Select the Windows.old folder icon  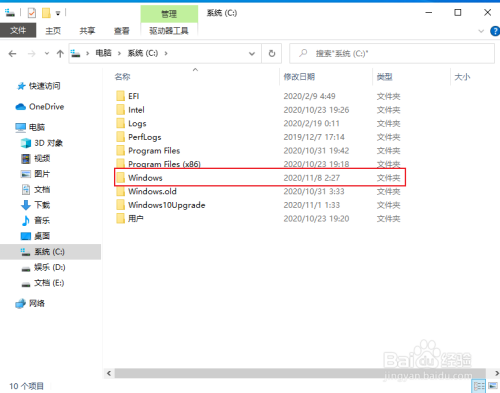click(120, 191)
